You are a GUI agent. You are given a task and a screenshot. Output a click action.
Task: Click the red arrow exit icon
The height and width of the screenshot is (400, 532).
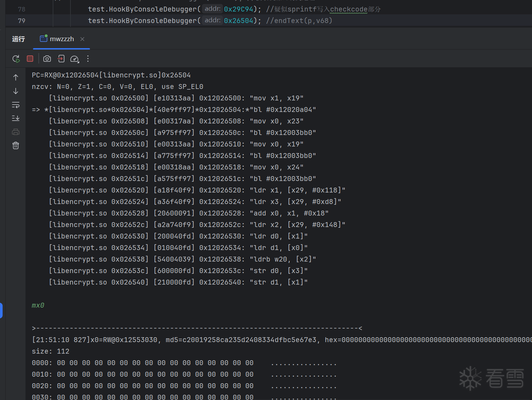tap(61, 59)
